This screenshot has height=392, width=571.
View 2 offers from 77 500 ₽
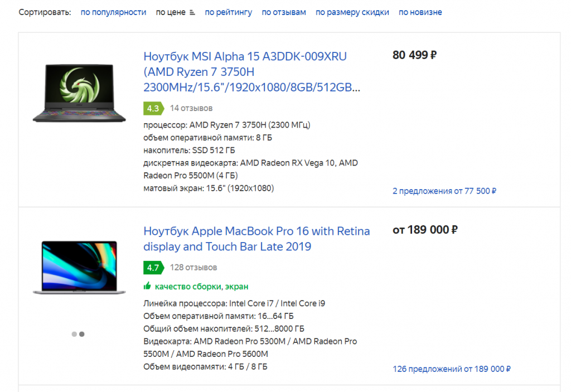pos(444,191)
